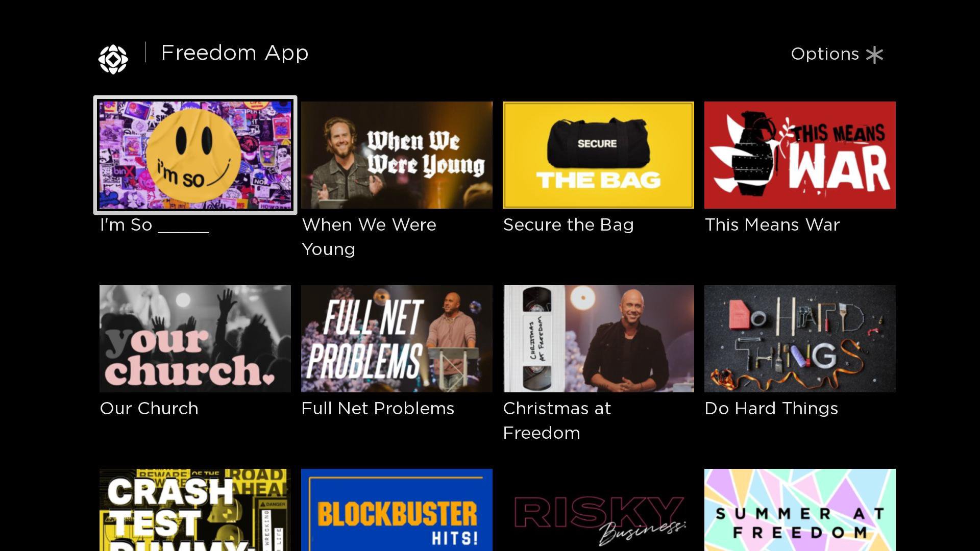
Task: Open the Do Hard Things thumbnail
Action: pyautogui.click(x=800, y=339)
